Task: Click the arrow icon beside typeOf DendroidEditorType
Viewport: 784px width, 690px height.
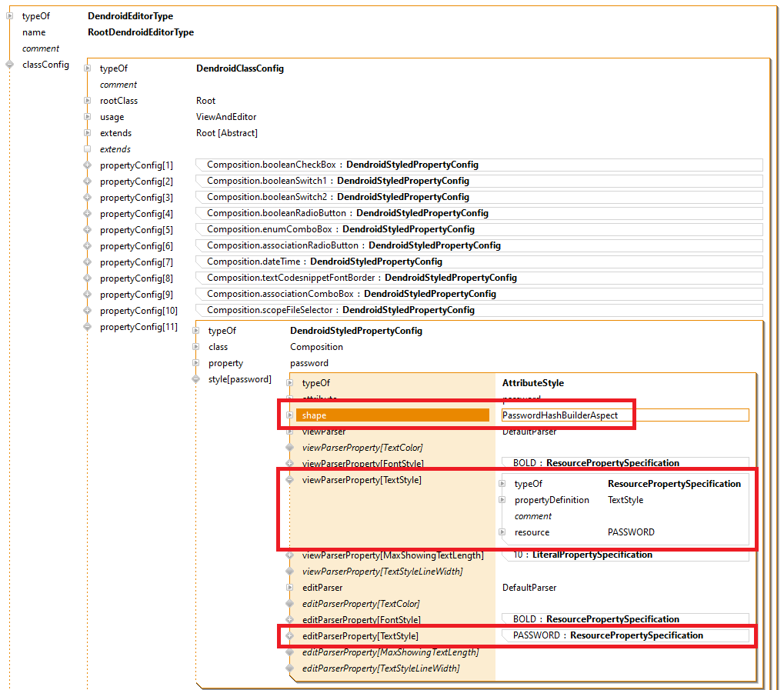Action: coord(10,16)
